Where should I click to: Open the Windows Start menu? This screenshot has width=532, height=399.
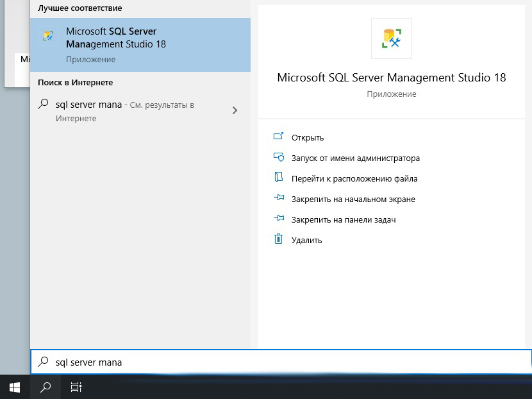click(15, 387)
